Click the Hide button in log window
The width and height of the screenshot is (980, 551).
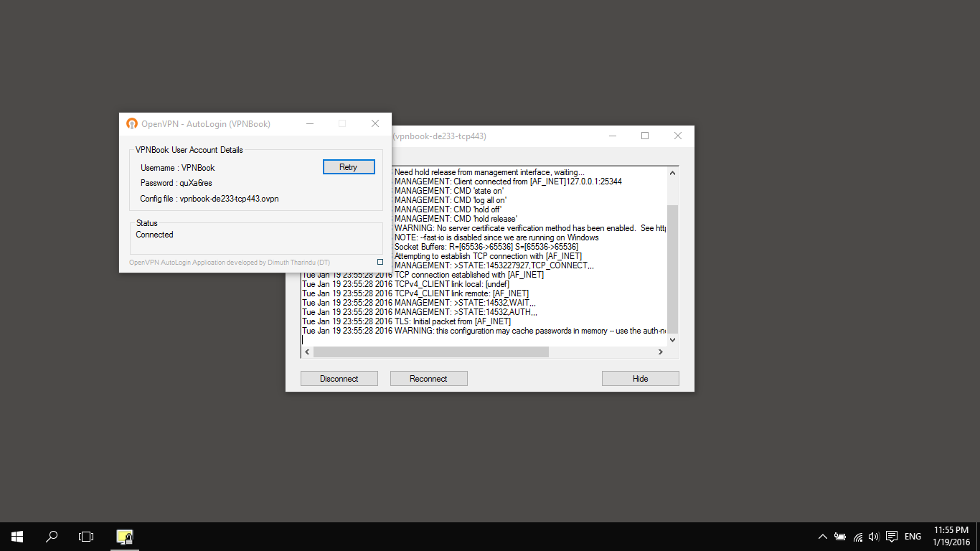(640, 379)
